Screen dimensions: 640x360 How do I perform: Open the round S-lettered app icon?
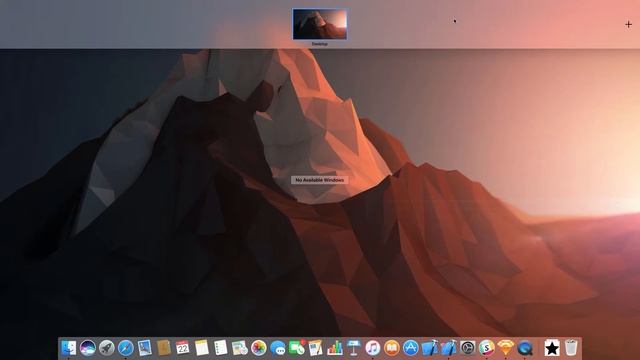pyautogui.click(x=487, y=348)
